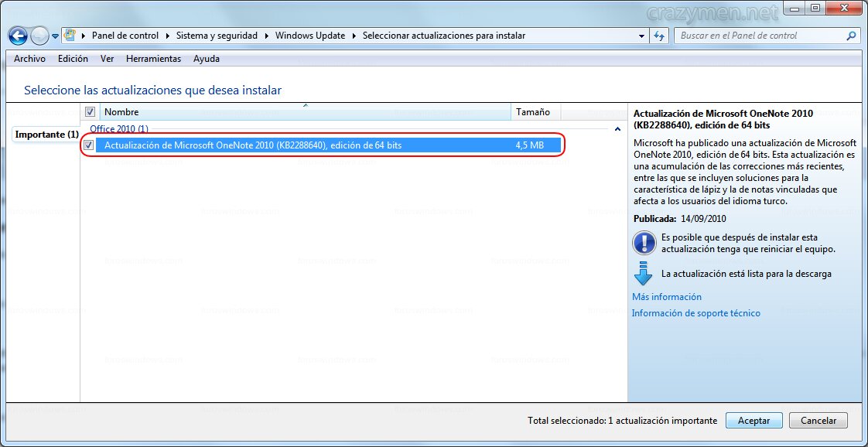The width and height of the screenshot is (868, 447).
Task: Click the Control Panel icon in address bar
Action: pos(69,36)
